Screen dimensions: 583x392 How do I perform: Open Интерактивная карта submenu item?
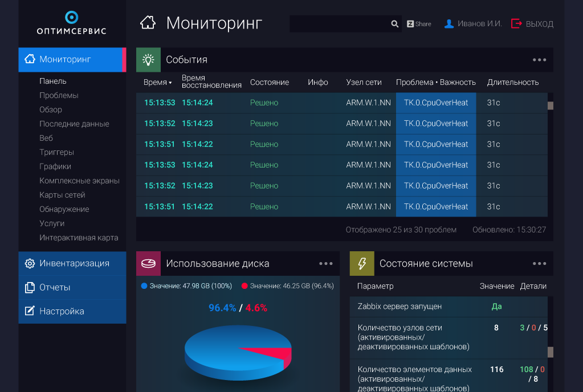(79, 238)
